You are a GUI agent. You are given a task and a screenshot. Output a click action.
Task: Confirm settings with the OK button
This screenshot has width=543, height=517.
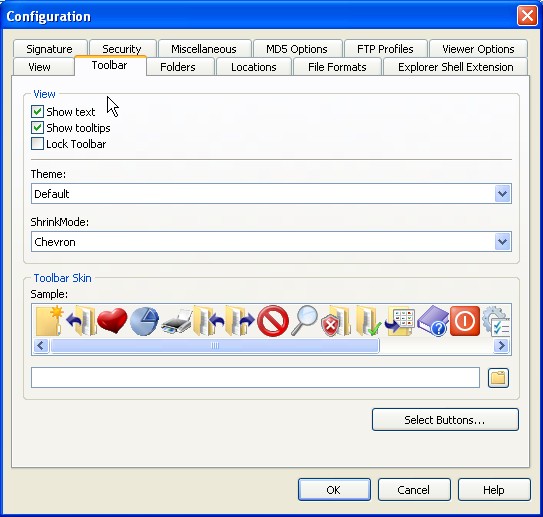click(334, 490)
